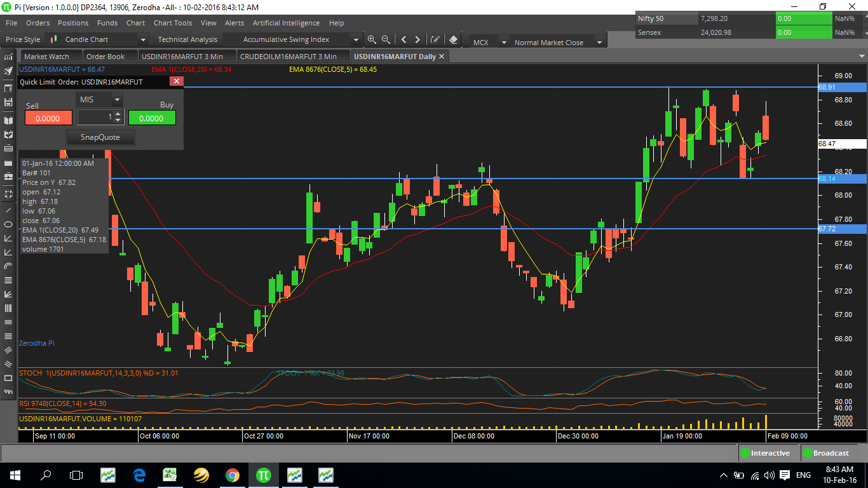This screenshot has width=868, height=488.
Task: Click the eraser icon in chart toolbar
Action: coord(454,39)
